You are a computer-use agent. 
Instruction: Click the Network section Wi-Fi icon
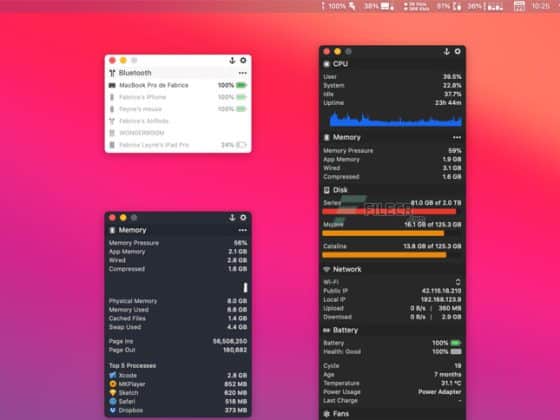[326, 269]
